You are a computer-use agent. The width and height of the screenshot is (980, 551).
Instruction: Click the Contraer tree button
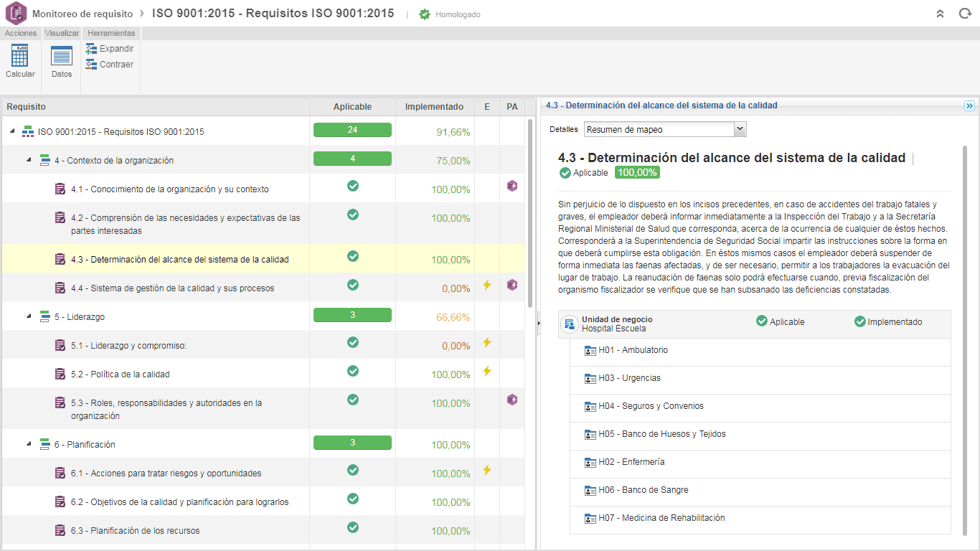tap(110, 65)
